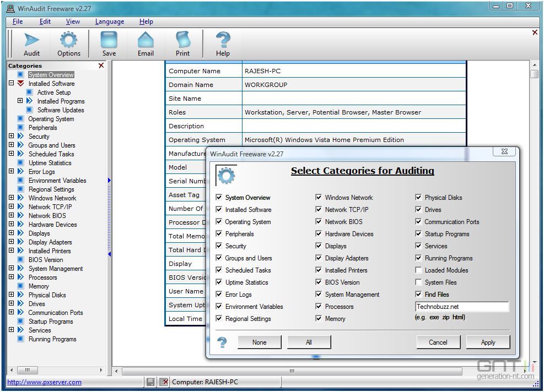The width and height of the screenshot is (544, 392).
Task: Click the All button in the dialog
Action: click(309, 342)
